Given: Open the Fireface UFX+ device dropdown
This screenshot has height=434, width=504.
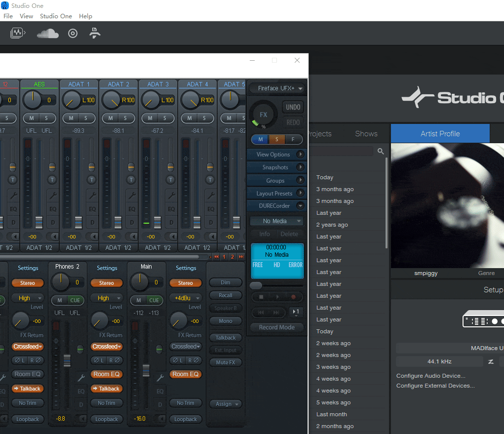Looking at the screenshot, I should 277,88.
